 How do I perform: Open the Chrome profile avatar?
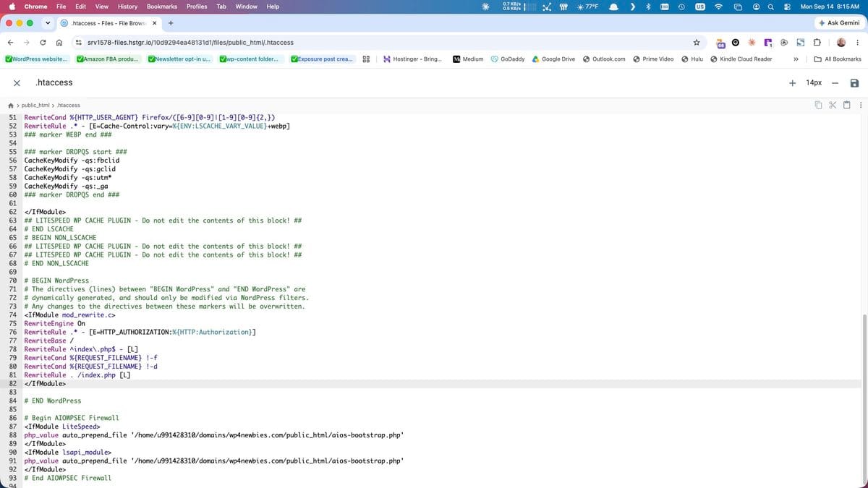tap(841, 42)
